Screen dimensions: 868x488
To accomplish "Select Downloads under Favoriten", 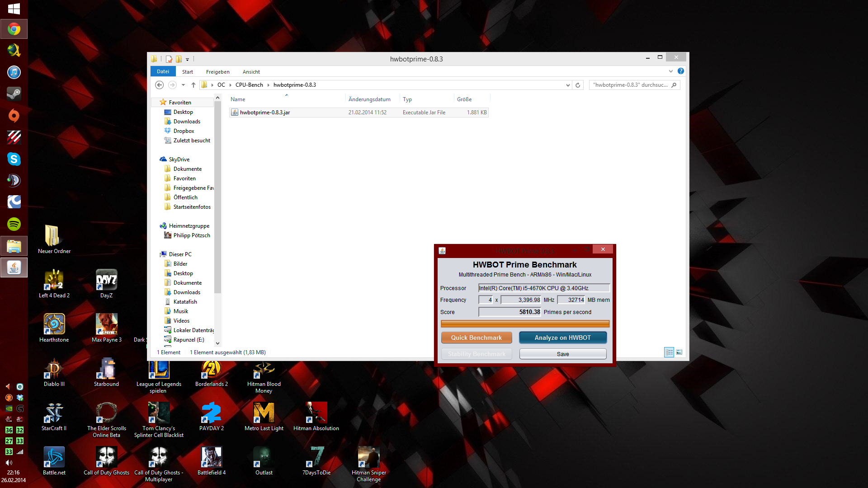I will 187,122.
